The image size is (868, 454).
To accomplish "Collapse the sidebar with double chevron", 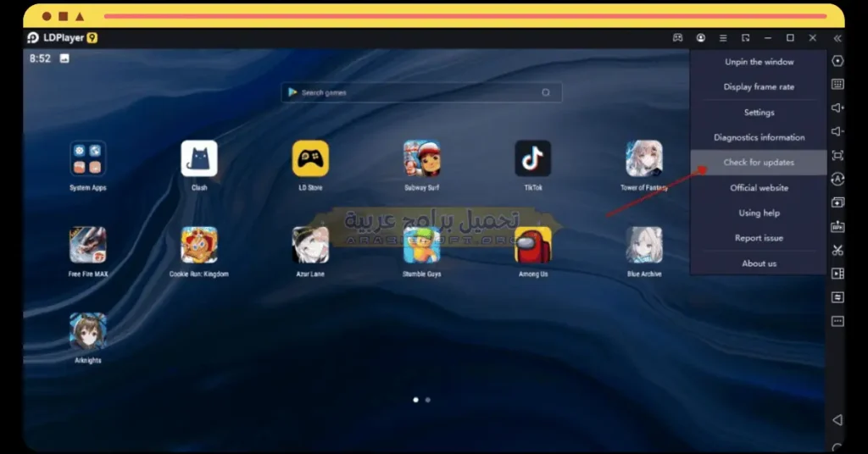I will point(837,38).
